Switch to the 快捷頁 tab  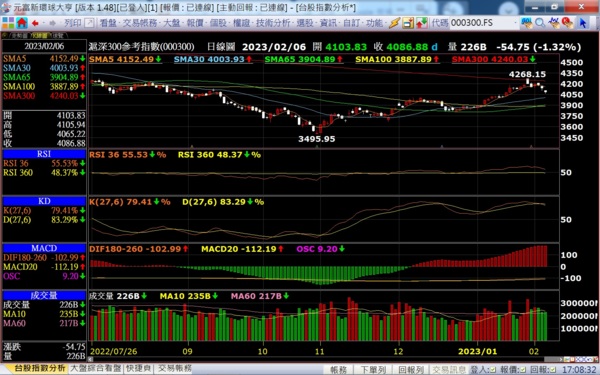coord(138,368)
